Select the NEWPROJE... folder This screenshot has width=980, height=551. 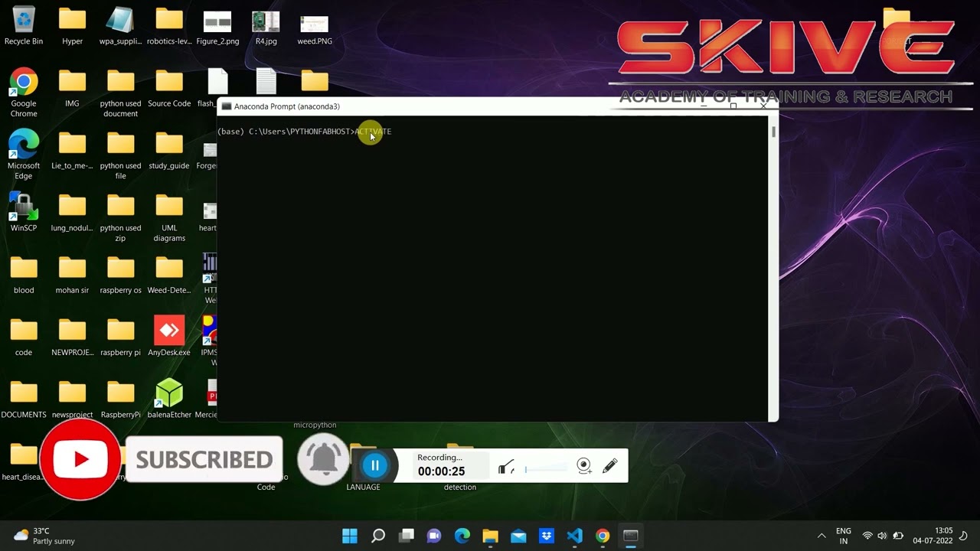point(72,337)
